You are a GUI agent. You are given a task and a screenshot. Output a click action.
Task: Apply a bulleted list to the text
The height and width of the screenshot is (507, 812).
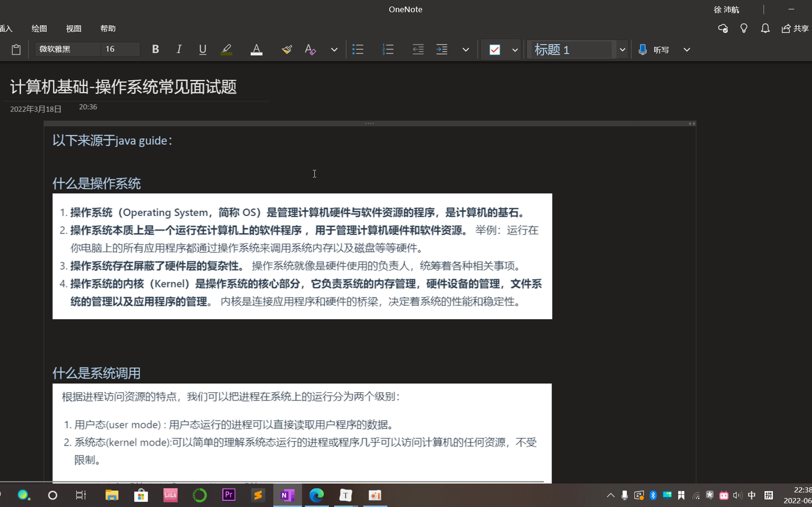point(358,49)
